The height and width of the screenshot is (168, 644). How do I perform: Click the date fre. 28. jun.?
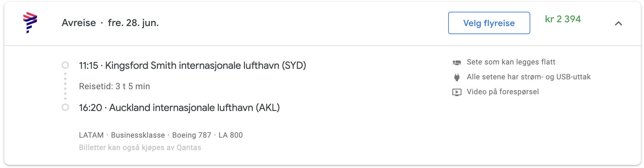133,23
